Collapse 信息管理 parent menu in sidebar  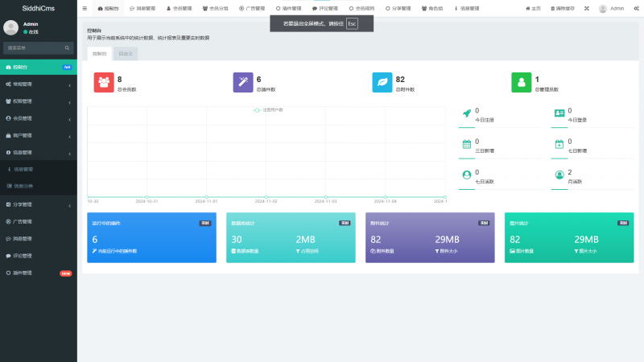[x=38, y=152]
